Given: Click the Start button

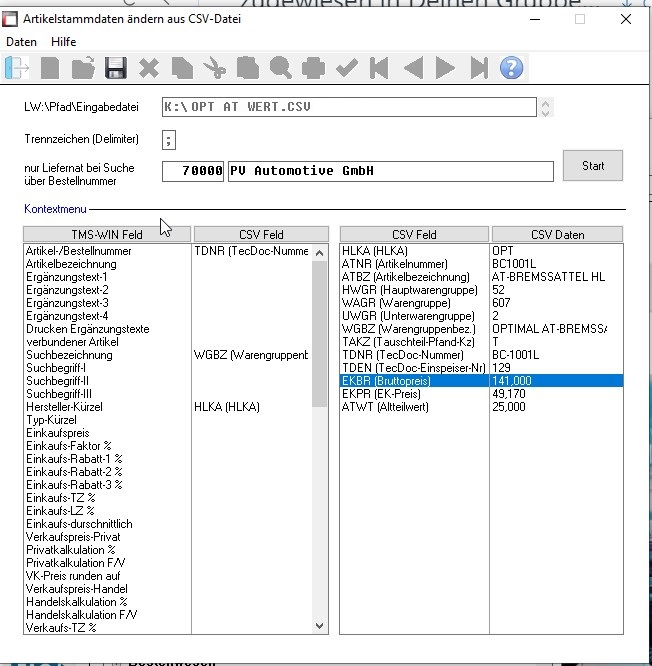Looking at the screenshot, I should click(x=593, y=166).
